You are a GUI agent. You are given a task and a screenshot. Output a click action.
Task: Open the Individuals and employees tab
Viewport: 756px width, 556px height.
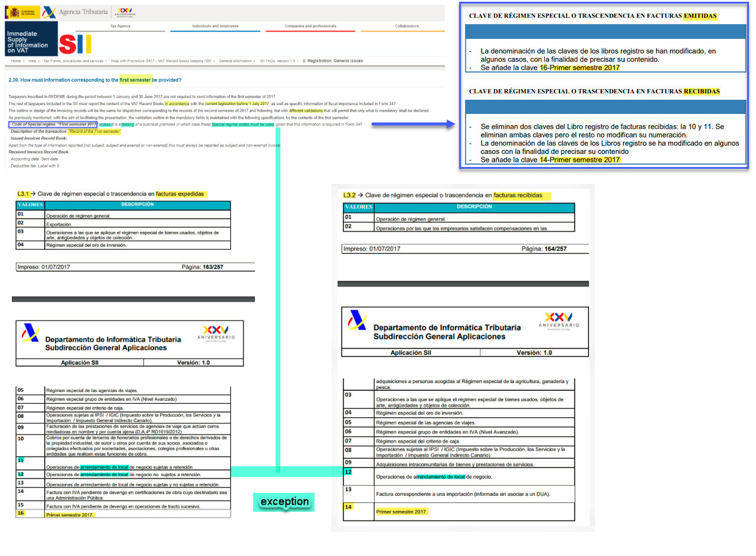click(215, 27)
